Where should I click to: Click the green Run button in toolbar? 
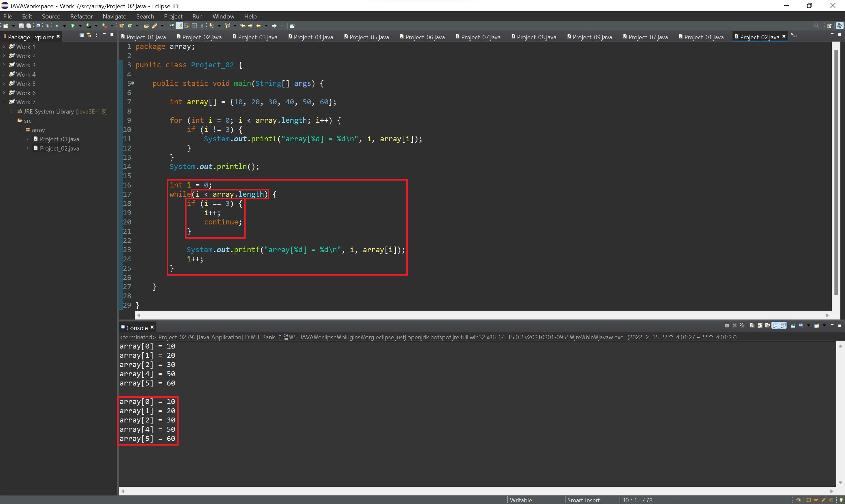click(73, 26)
